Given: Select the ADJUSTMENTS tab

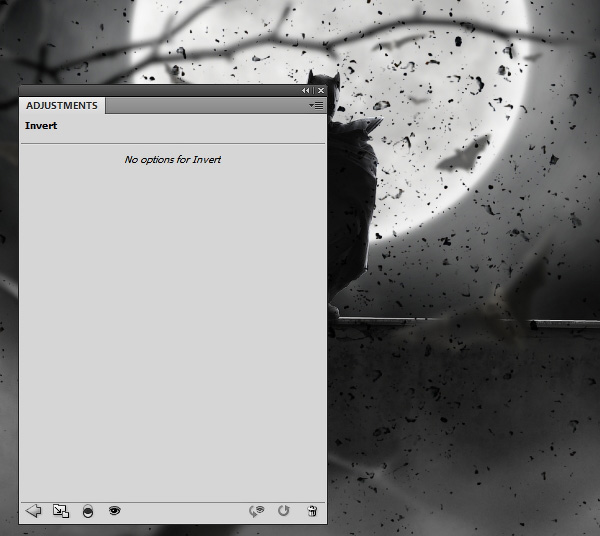Looking at the screenshot, I should pos(62,106).
